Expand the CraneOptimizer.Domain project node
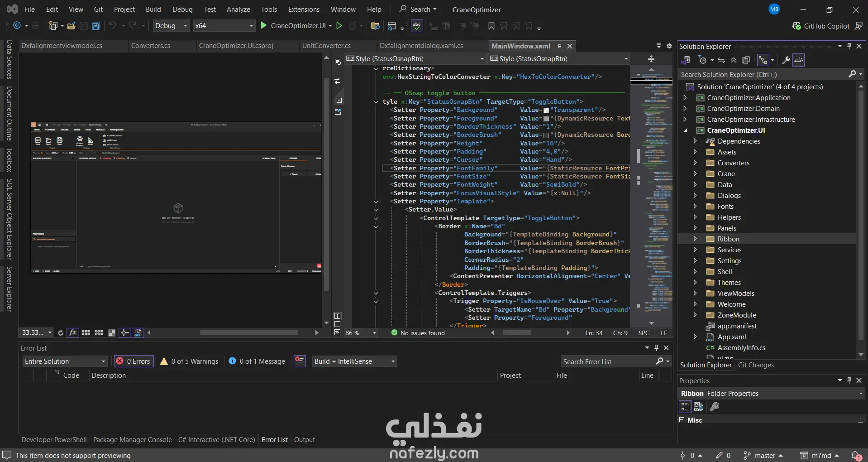868x462 pixels. 685,108
